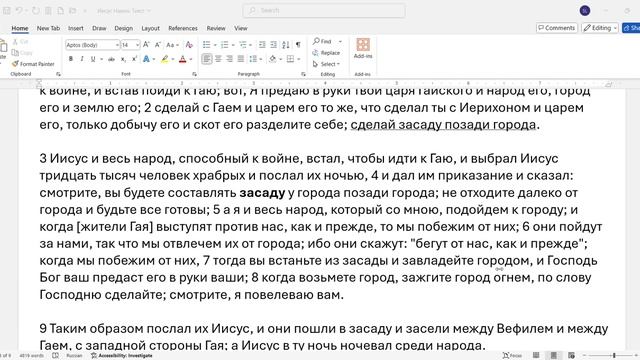Click Text Effects icon

tap(146, 59)
